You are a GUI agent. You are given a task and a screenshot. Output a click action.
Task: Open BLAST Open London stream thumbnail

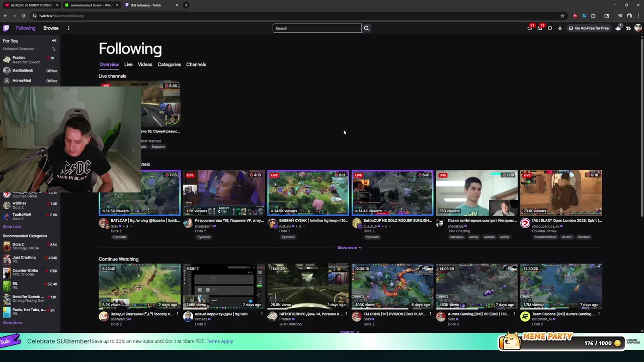point(561,193)
